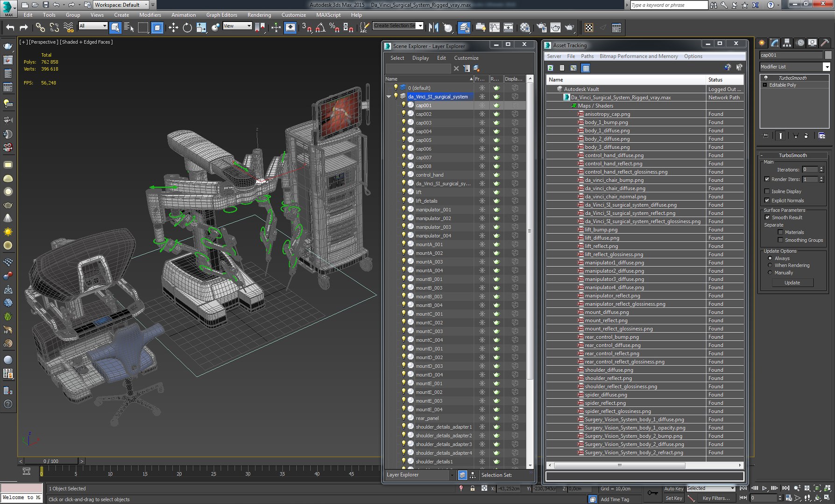Click the Set Keys key icon
This screenshot has width=835, height=504.
pyautogui.click(x=652, y=493)
